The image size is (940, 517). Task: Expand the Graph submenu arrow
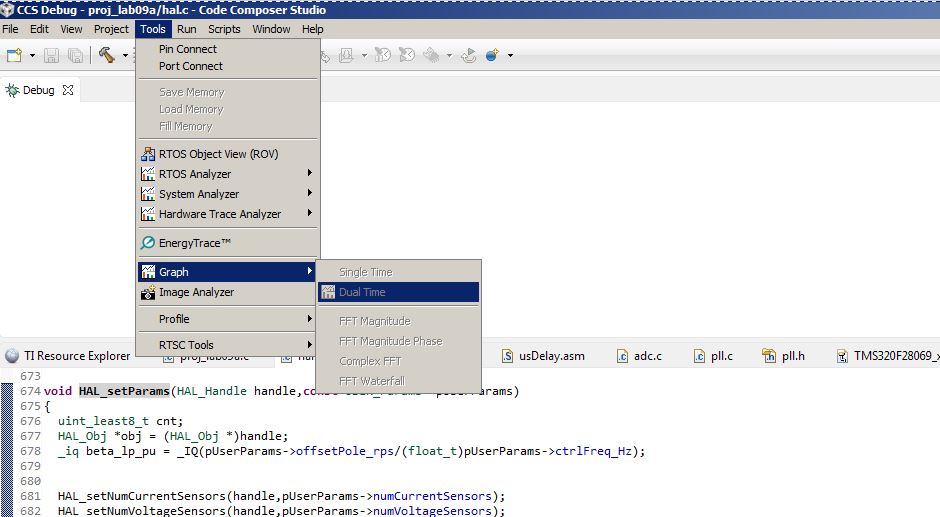coord(309,270)
